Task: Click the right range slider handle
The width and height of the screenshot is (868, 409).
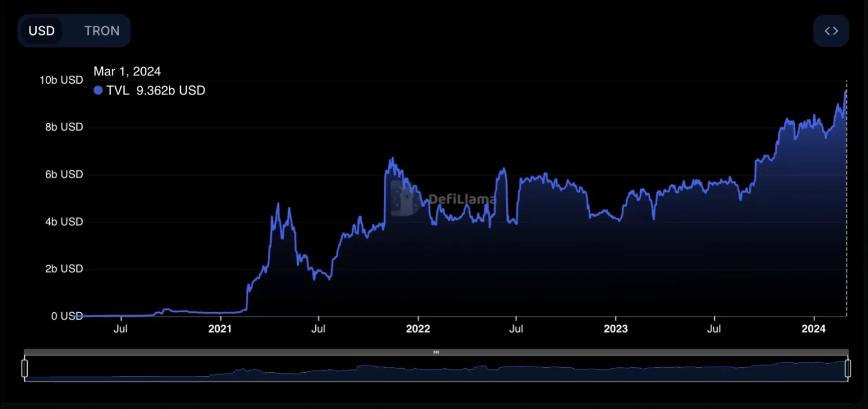Action: point(848,368)
